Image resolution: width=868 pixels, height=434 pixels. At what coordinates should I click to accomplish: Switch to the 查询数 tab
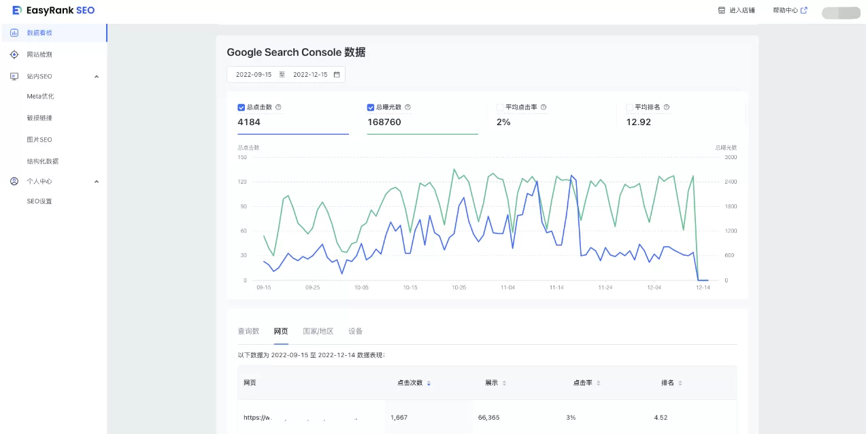pyautogui.click(x=248, y=331)
